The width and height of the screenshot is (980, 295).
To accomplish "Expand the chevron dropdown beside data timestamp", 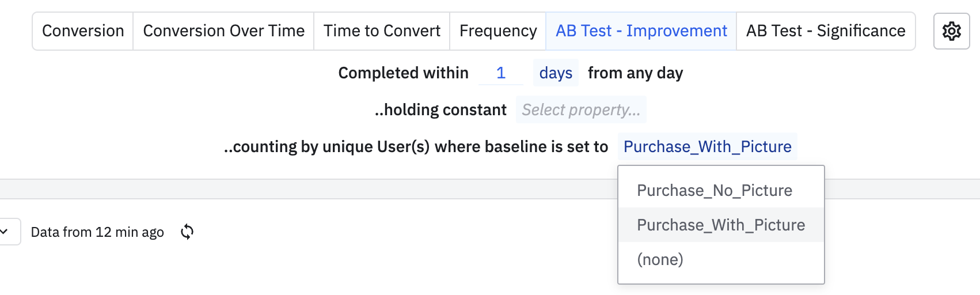I will (x=5, y=232).
